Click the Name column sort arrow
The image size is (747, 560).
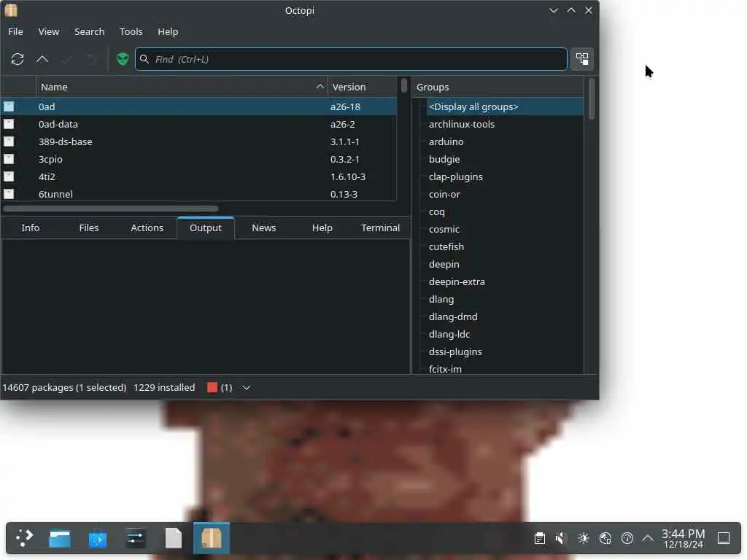(x=320, y=87)
